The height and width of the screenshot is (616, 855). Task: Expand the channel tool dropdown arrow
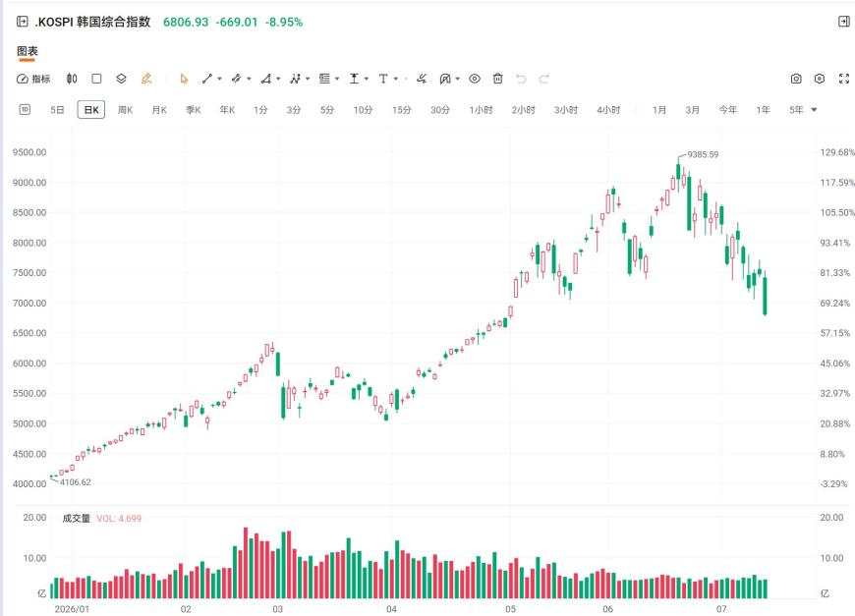tap(249, 79)
